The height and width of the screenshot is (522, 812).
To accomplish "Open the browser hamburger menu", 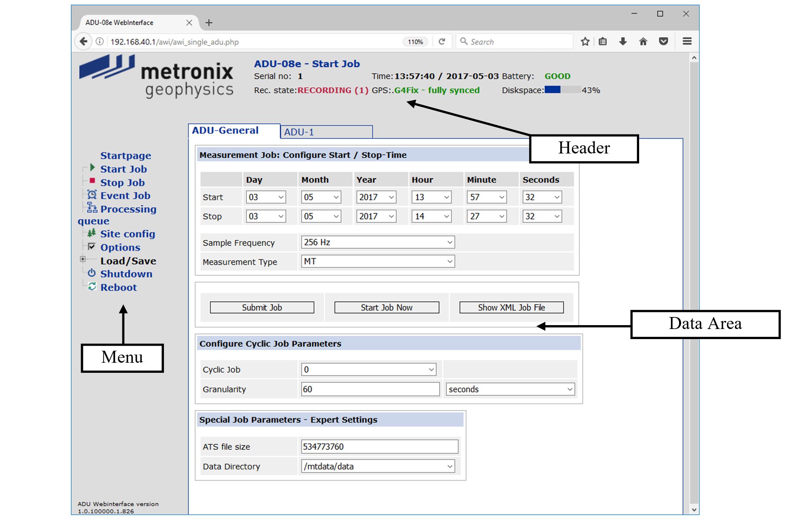I will [687, 41].
